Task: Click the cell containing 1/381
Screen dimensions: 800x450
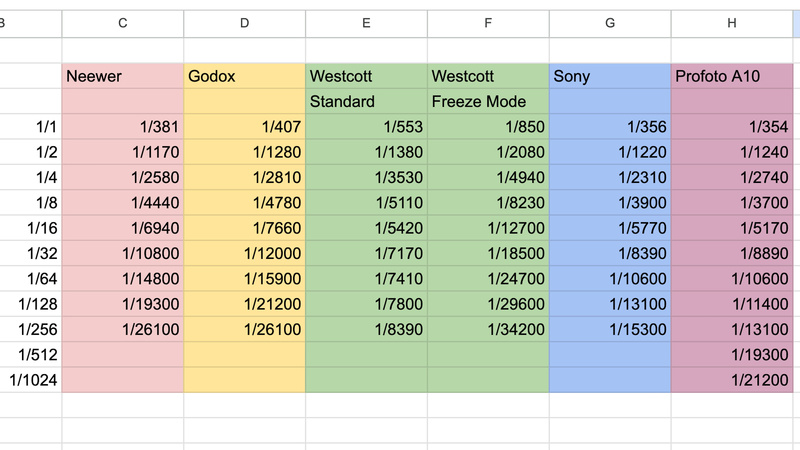Action: [x=123, y=127]
